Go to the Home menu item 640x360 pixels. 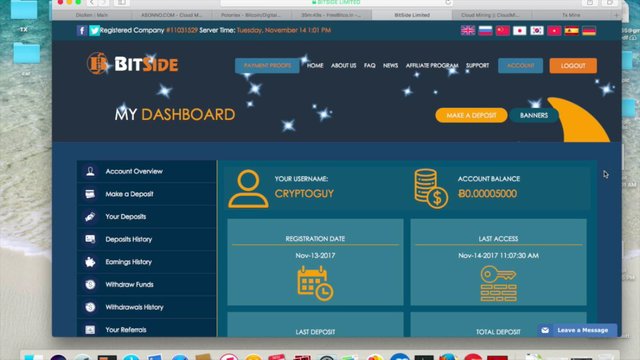[315, 65]
